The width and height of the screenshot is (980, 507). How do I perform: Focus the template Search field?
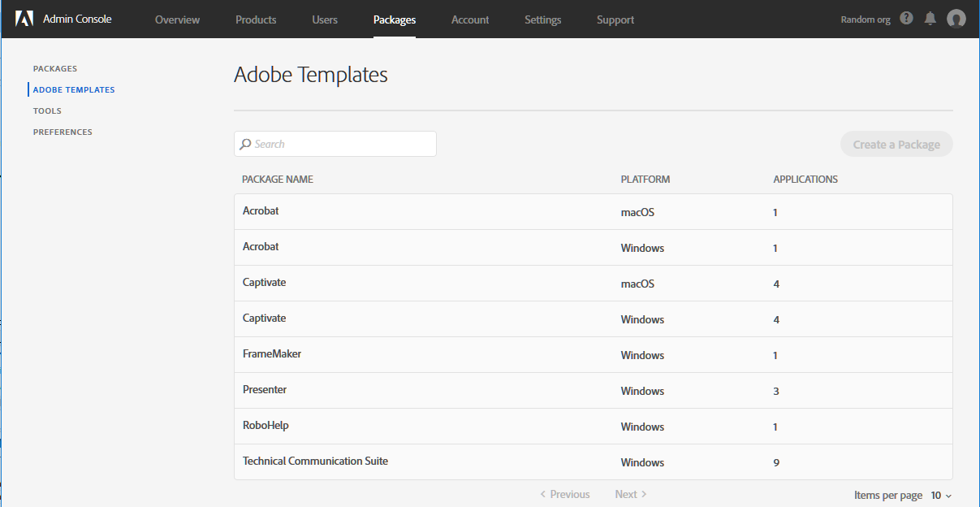click(335, 144)
